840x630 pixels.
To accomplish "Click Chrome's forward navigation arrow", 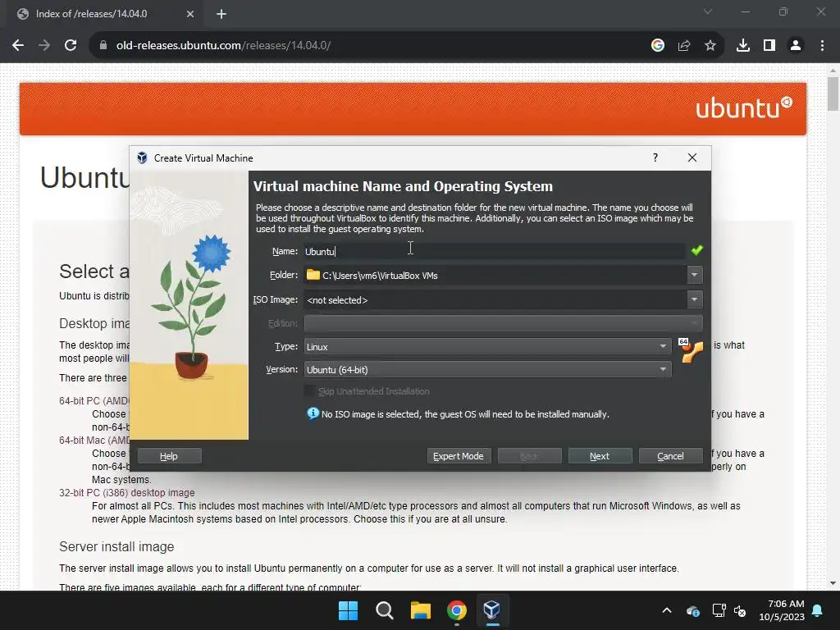I will (44, 46).
